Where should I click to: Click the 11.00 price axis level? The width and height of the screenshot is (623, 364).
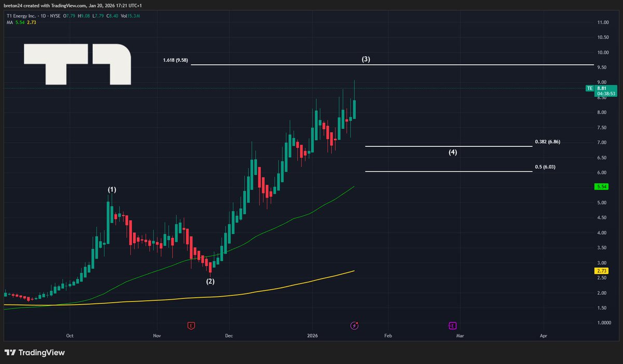pyautogui.click(x=603, y=23)
